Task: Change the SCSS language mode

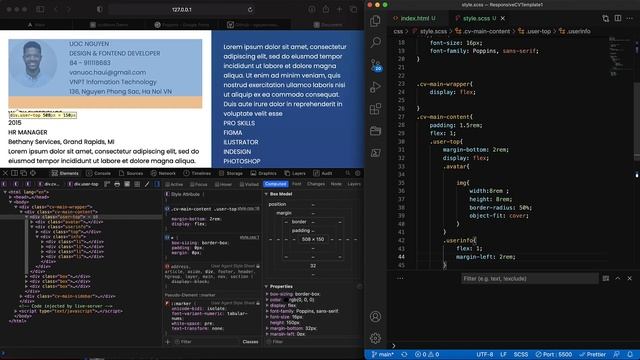Action: pos(521,355)
